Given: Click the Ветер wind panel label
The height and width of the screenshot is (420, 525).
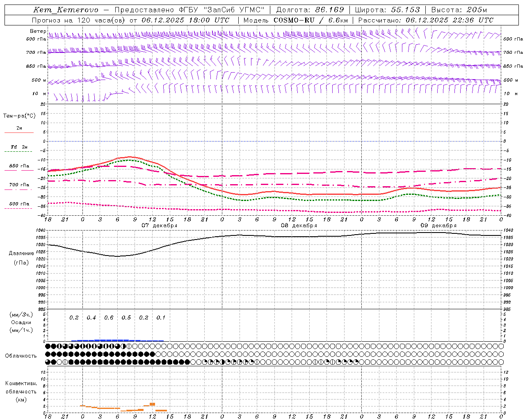Looking at the screenshot, I should [x=38, y=31].
